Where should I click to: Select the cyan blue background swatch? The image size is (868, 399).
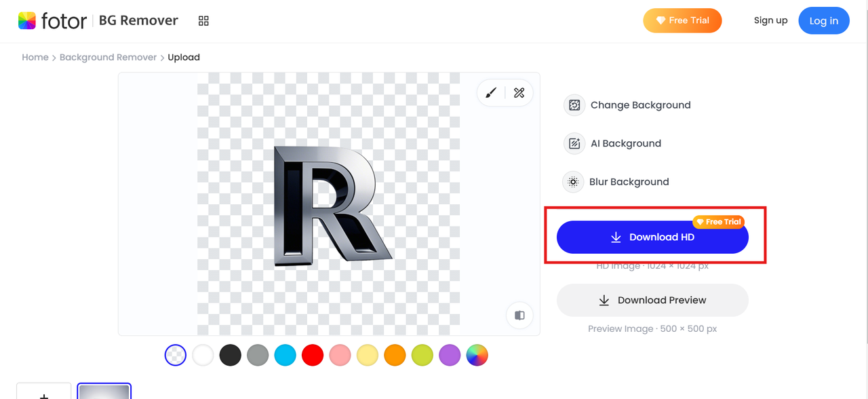pyautogui.click(x=285, y=355)
